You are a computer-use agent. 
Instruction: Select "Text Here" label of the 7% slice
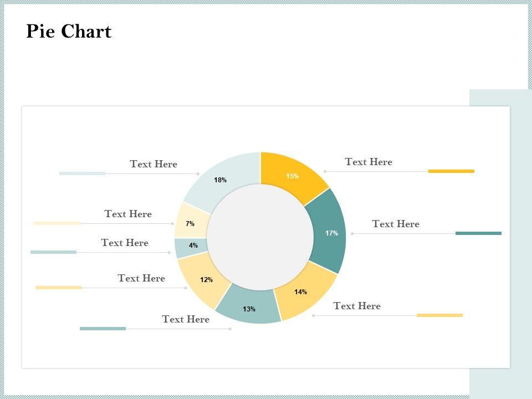pos(128,214)
